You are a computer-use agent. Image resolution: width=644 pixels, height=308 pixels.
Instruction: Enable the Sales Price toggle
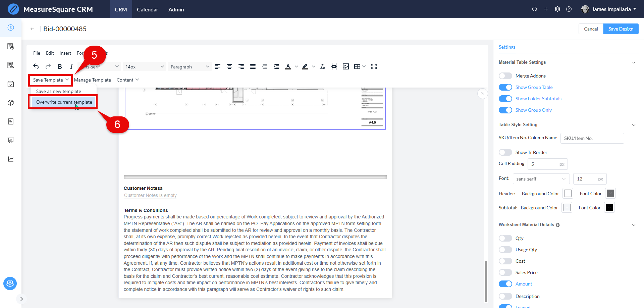coord(505,272)
